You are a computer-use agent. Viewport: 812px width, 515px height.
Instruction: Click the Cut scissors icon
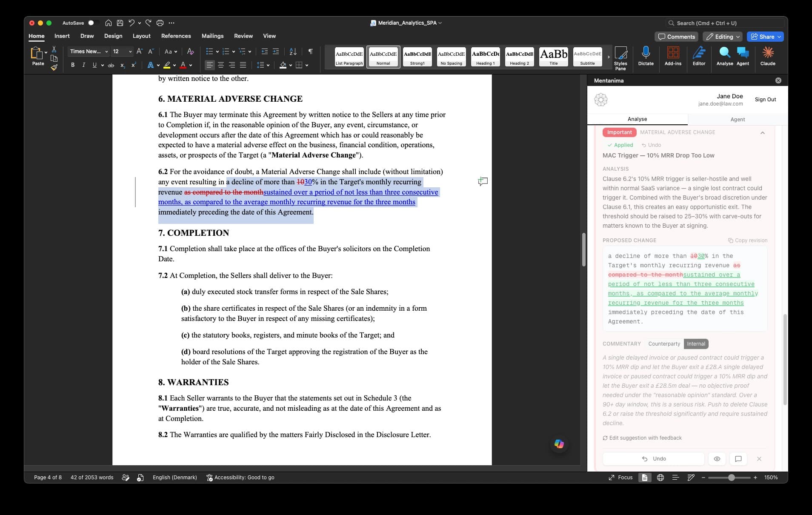click(x=54, y=49)
